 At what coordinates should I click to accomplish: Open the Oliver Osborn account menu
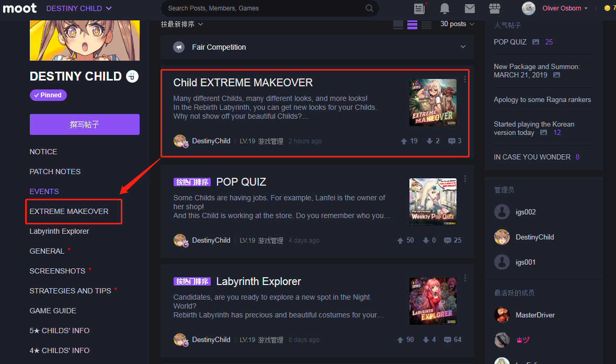pos(565,8)
